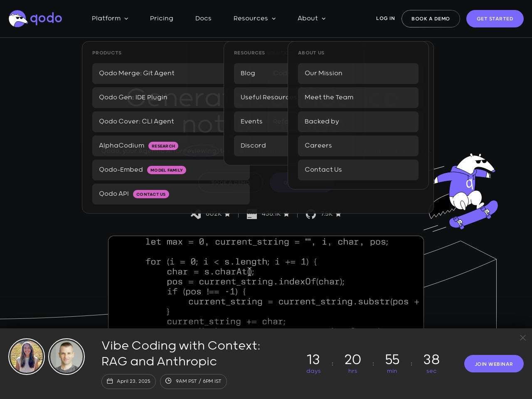Click the Join Webinar button
Screen dimensions: 532x399
(x=493, y=364)
